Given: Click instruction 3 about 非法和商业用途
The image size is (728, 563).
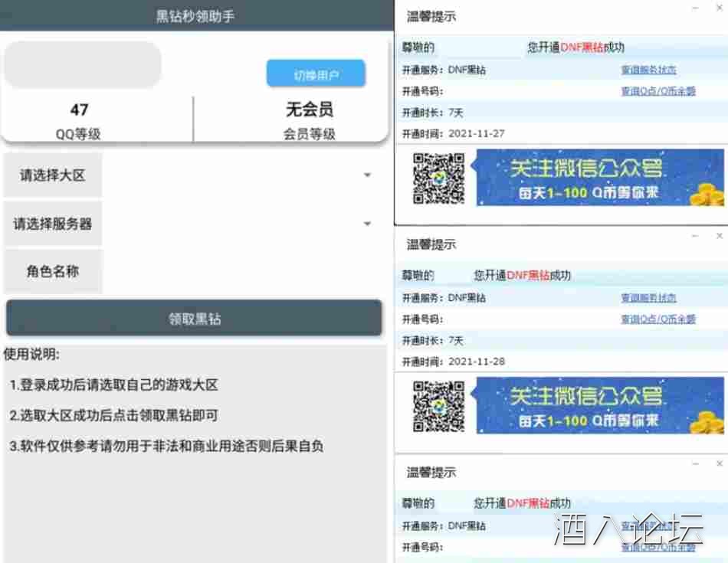Looking at the screenshot, I should [x=166, y=446].
